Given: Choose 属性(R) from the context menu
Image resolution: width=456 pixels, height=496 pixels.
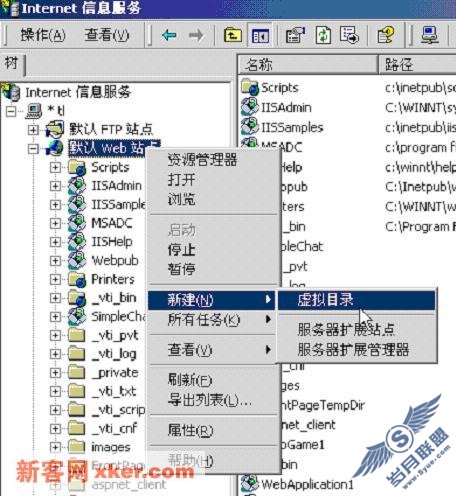Looking at the screenshot, I should (x=190, y=430).
